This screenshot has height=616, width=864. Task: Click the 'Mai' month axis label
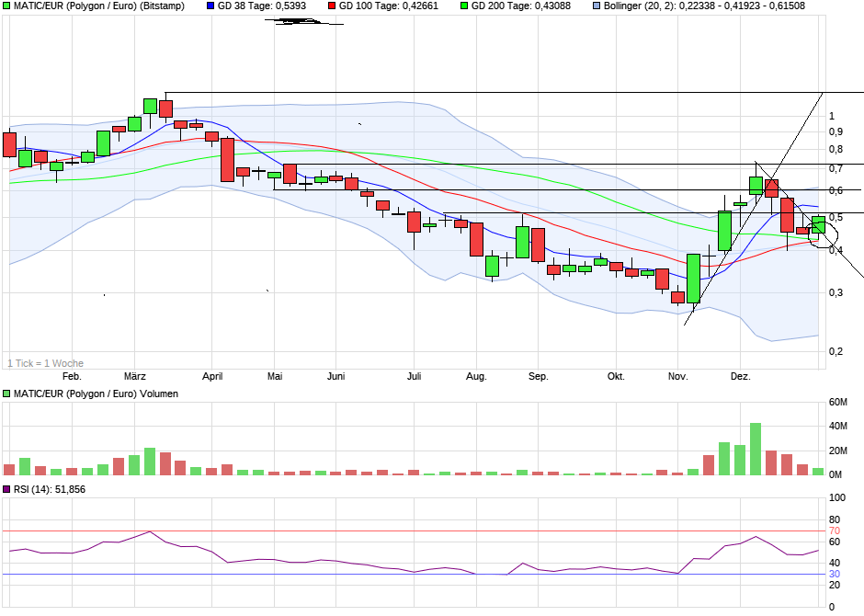pyautogui.click(x=275, y=376)
